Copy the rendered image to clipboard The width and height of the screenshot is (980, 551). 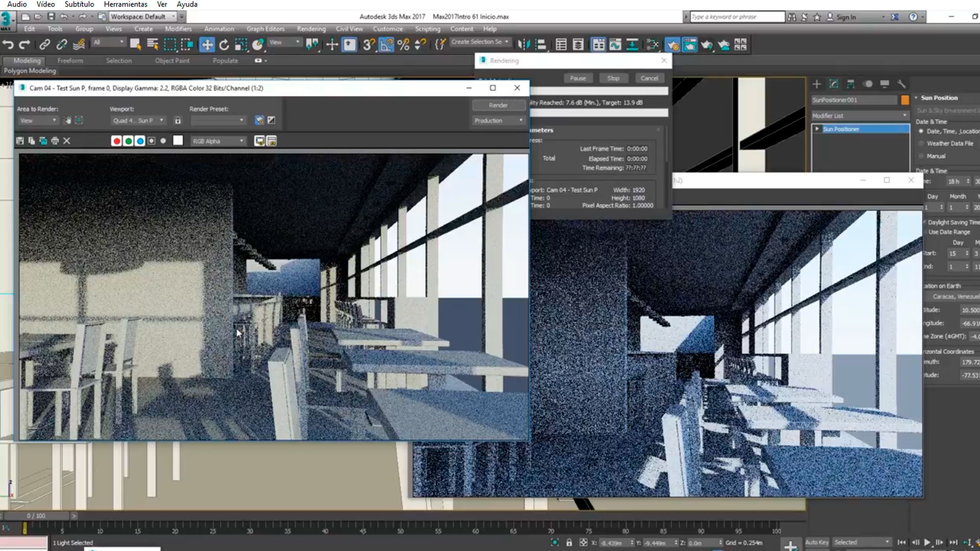pyautogui.click(x=32, y=141)
